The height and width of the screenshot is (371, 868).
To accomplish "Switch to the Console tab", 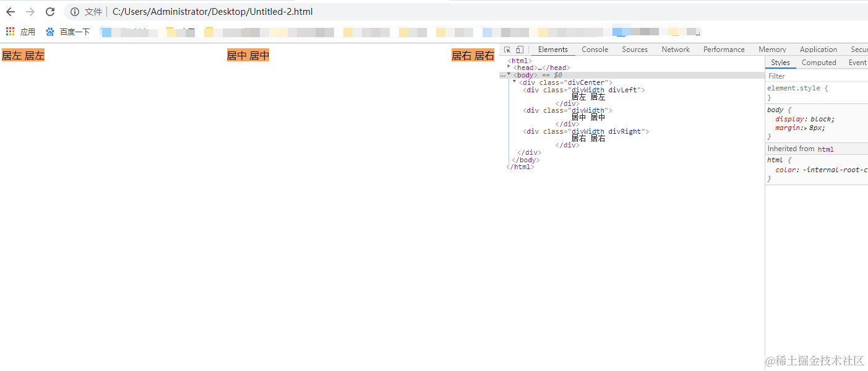I will tap(595, 50).
